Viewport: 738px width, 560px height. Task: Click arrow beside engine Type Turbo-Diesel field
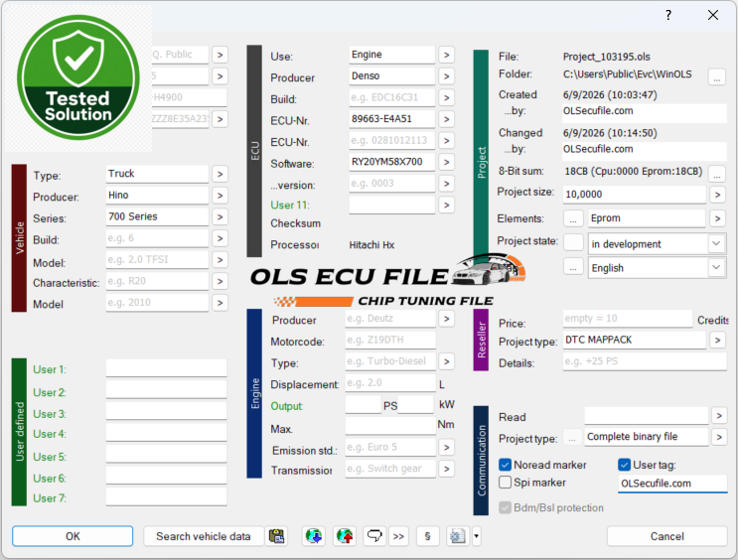(446, 361)
